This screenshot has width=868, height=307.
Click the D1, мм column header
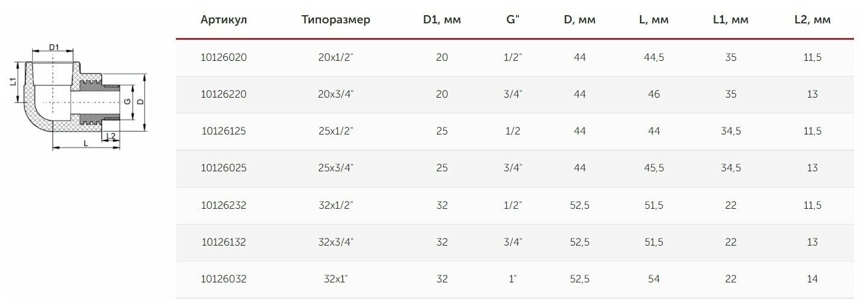tap(442, 20)
